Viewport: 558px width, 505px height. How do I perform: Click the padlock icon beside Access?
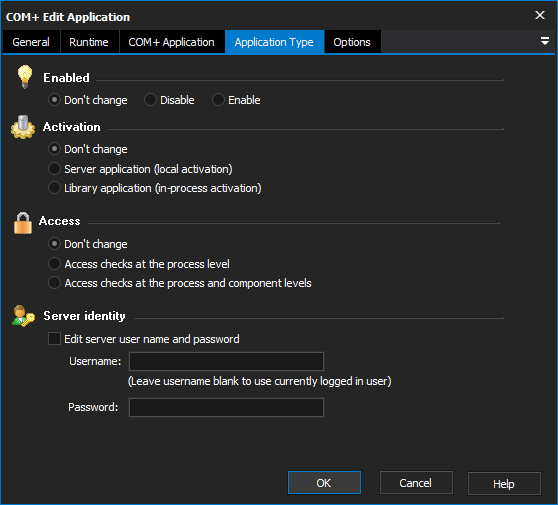click(x=23, y=223)
